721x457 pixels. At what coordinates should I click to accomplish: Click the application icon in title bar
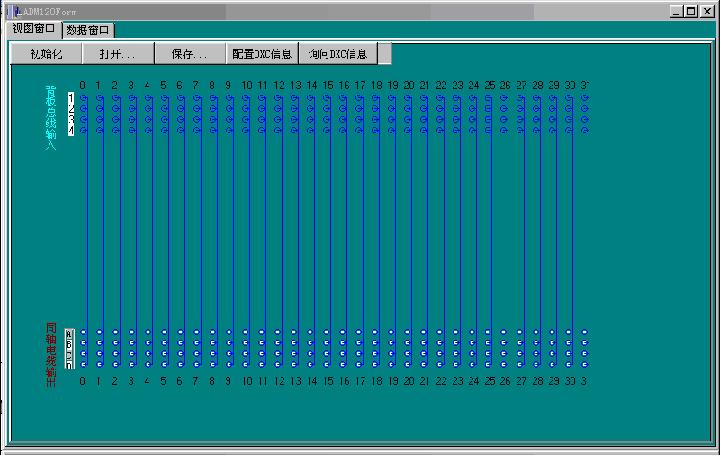coord(9,10)
